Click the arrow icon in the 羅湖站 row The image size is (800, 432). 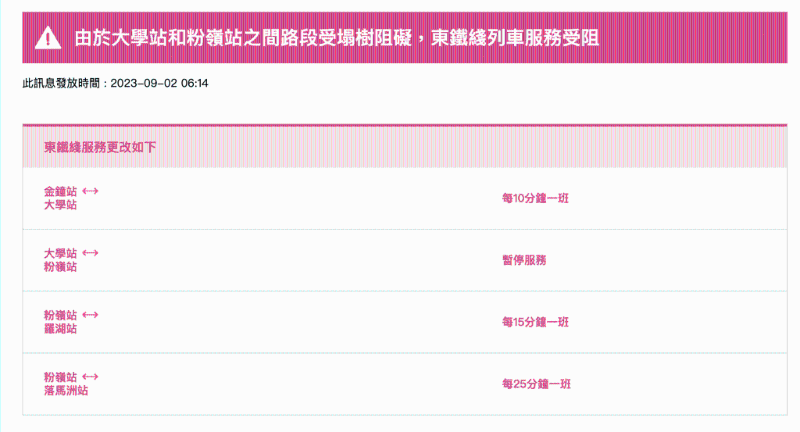tap(90, 315)
